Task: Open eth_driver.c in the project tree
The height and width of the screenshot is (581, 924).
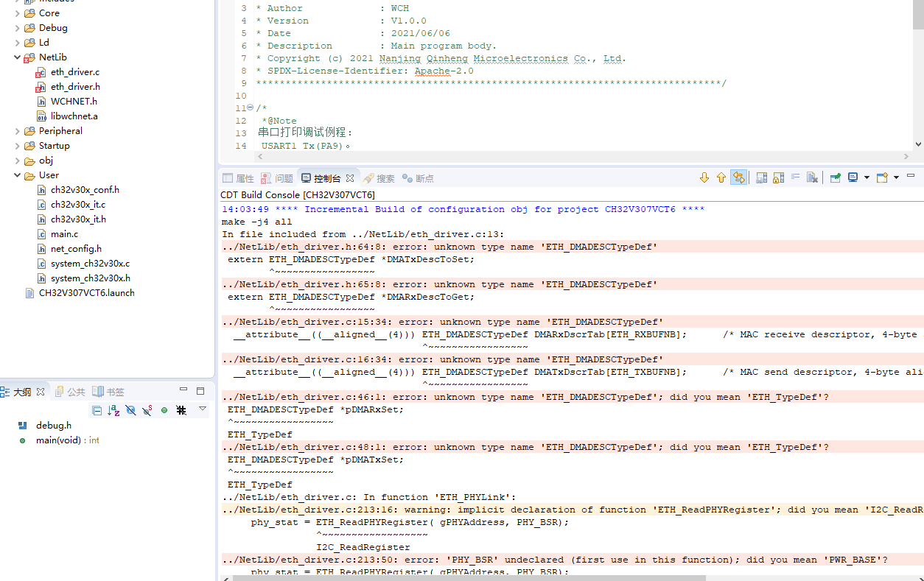Action: [74, 72]
